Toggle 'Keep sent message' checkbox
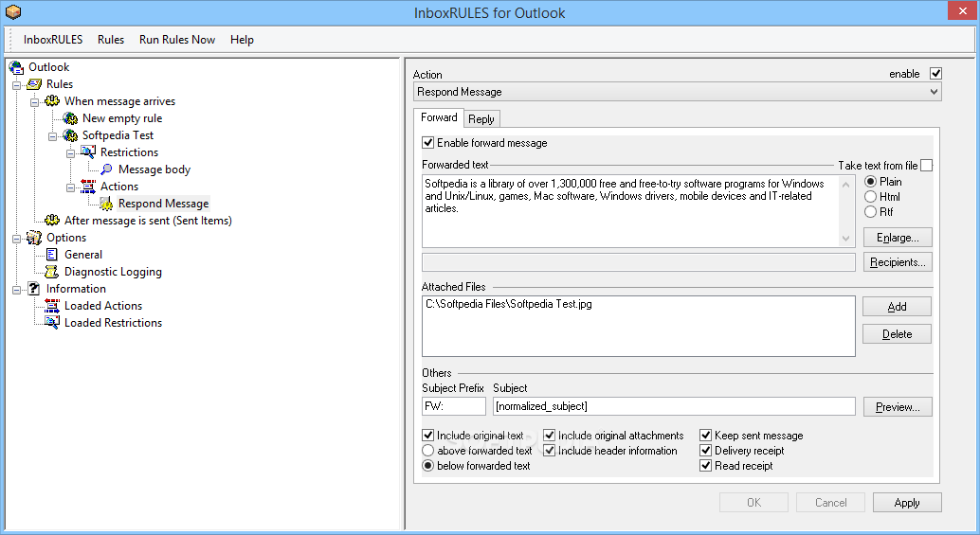The width and height of the screenshot is (980, 535). click(706, 436)
